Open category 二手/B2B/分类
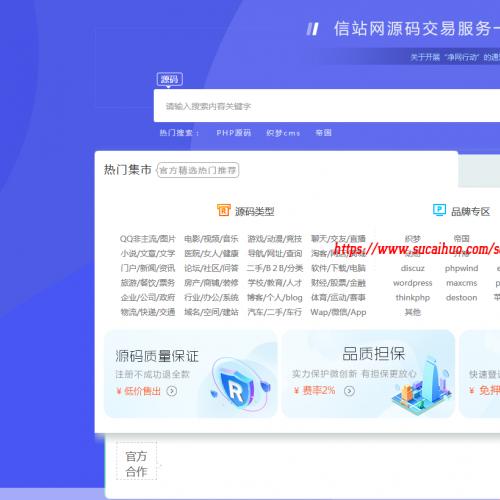Screen dimensions: 500x500 275,268
